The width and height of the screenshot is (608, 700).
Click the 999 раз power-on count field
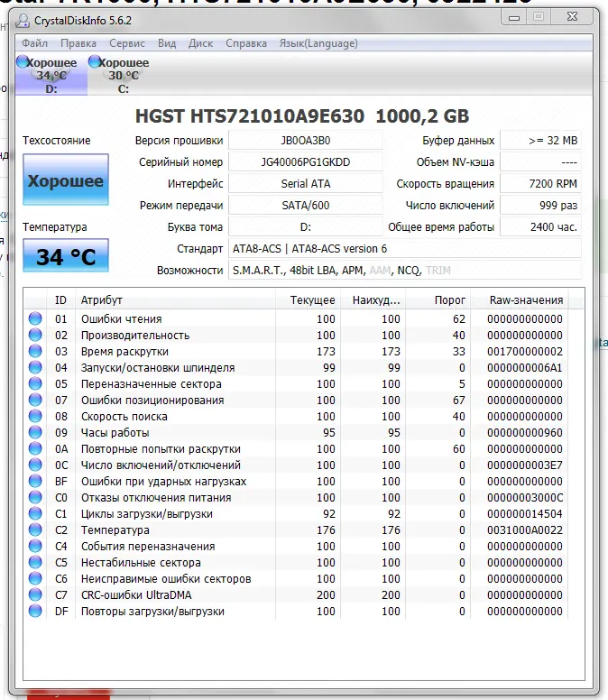[540, 206]
